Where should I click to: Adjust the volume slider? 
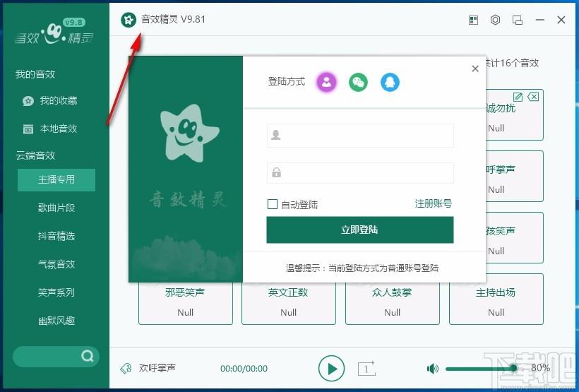click(x=481, y=369)
